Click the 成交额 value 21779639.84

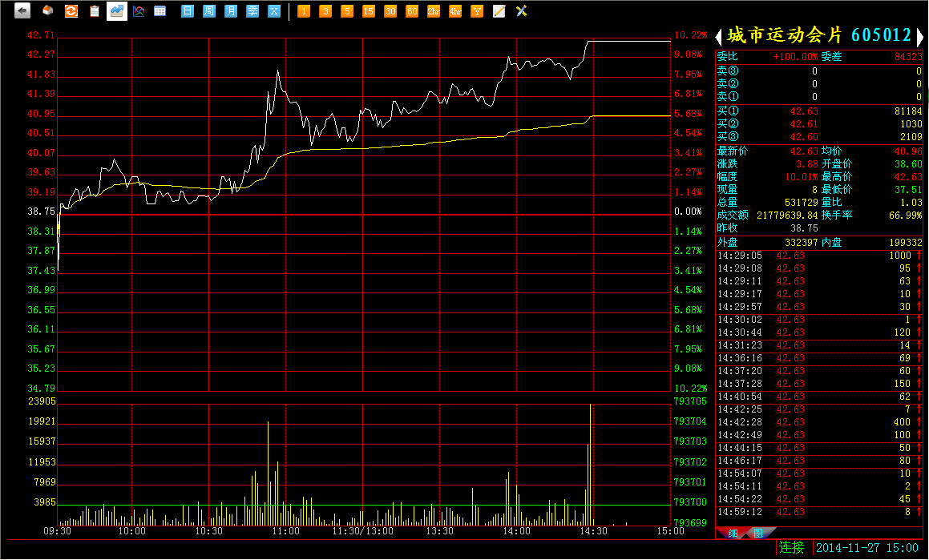pos(787,215)
